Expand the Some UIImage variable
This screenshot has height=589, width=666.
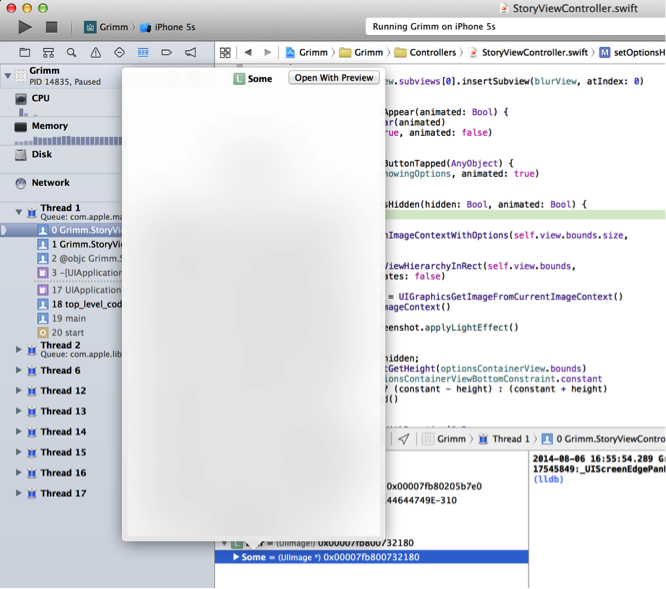[236, 557]
